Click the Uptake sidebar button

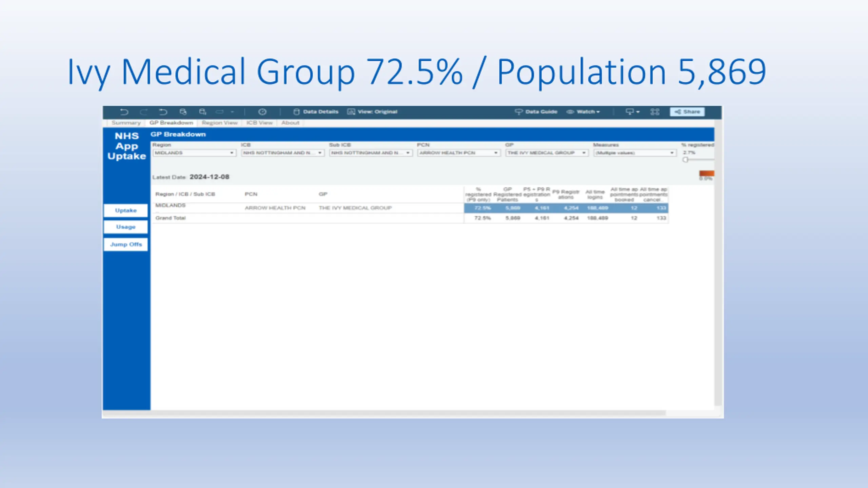126,210
